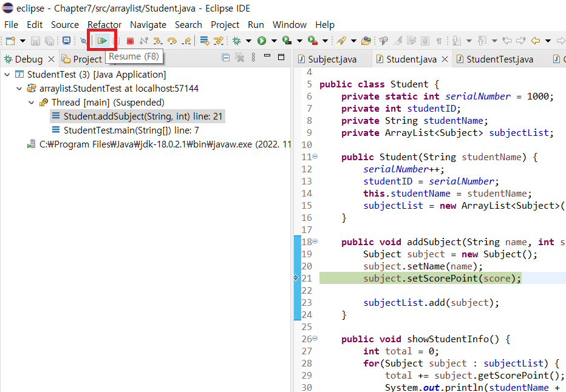Viewport: 566px width, 392px height.
Task: Open the Source menu
Action: [64, 24]
